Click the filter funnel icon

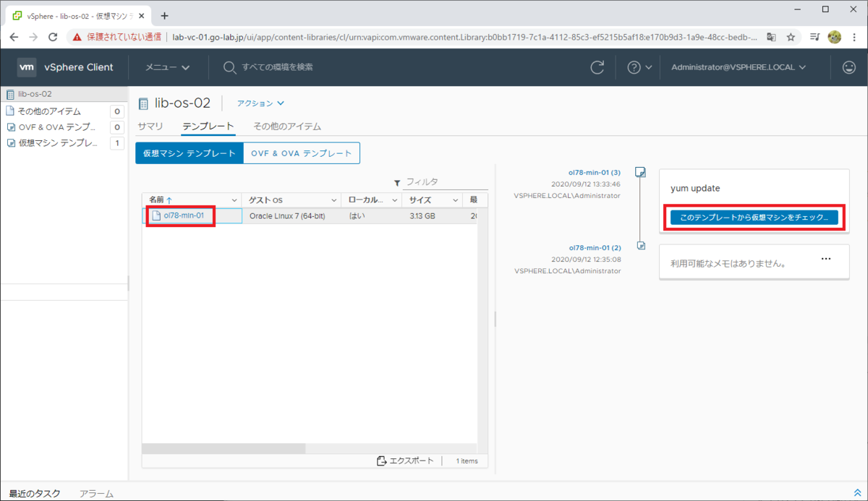397,183
